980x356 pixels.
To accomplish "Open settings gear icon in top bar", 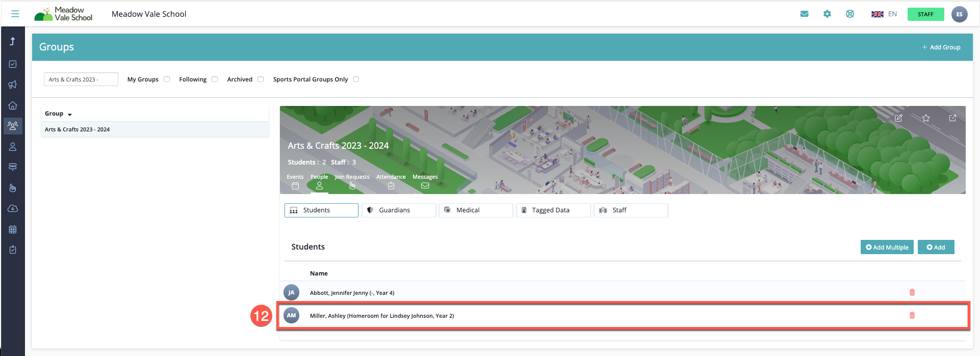I will click(827, 14).
